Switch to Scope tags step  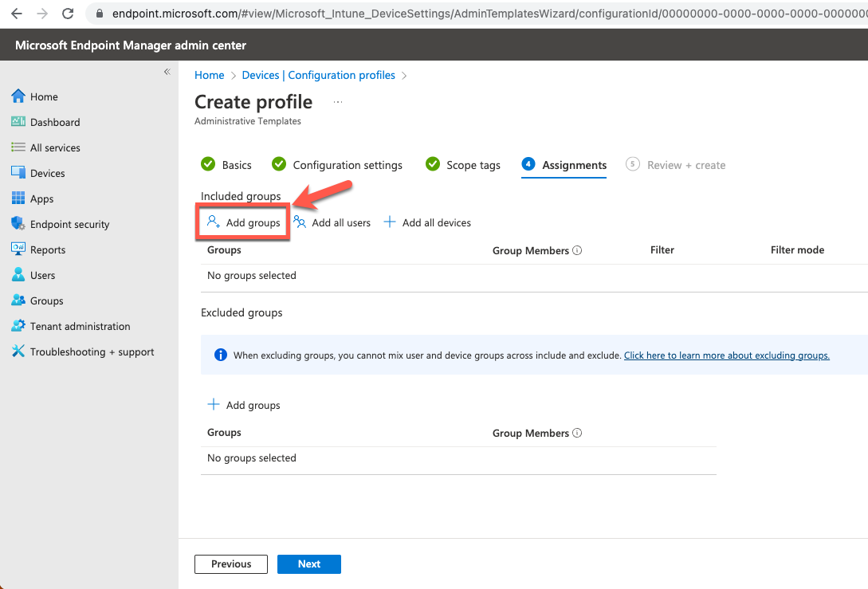click(x=463, y=165)
